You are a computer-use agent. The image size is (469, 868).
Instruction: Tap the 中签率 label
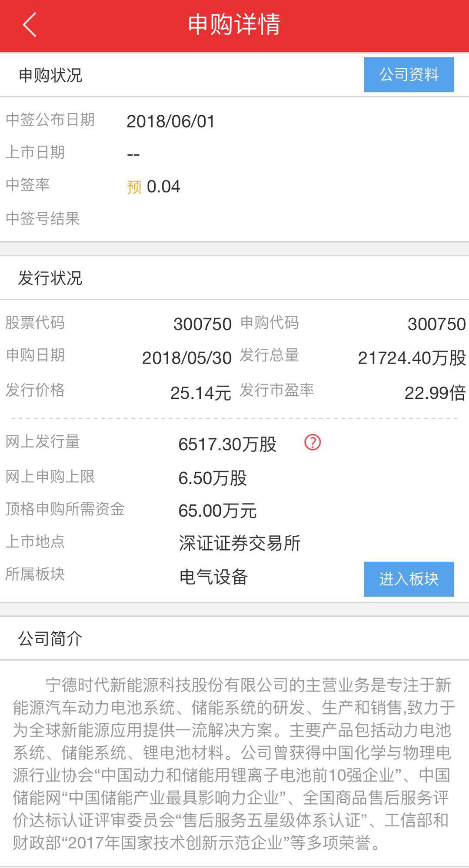[28, 185]
